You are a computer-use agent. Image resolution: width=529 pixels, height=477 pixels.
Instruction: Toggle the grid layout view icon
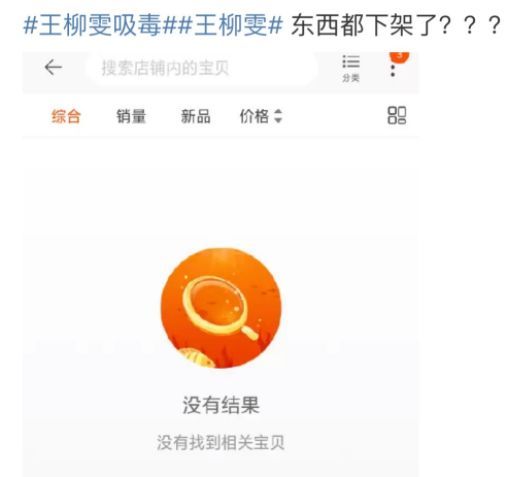coord(397,115)
